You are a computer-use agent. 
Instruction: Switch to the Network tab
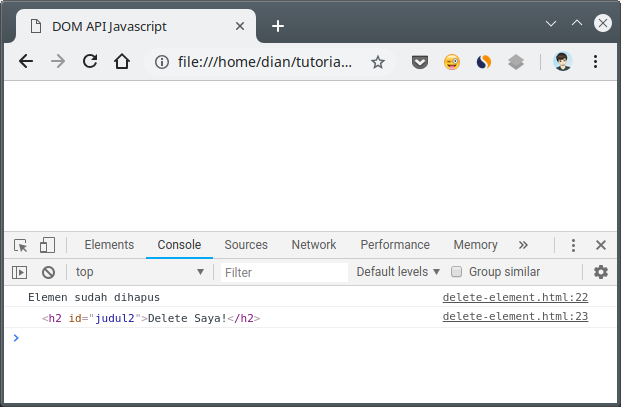(x=314, y=245)
